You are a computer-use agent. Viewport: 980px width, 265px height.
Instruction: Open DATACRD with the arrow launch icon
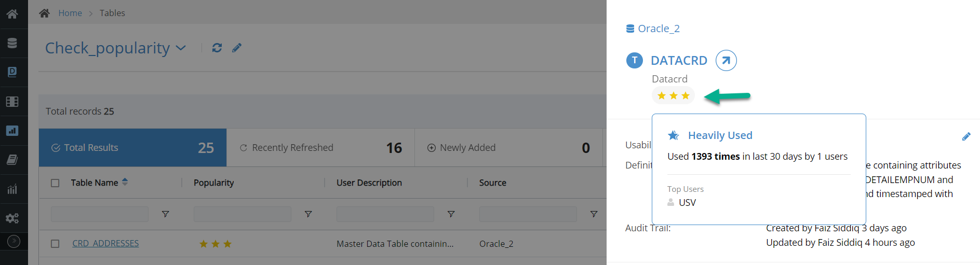pos(726,61)
